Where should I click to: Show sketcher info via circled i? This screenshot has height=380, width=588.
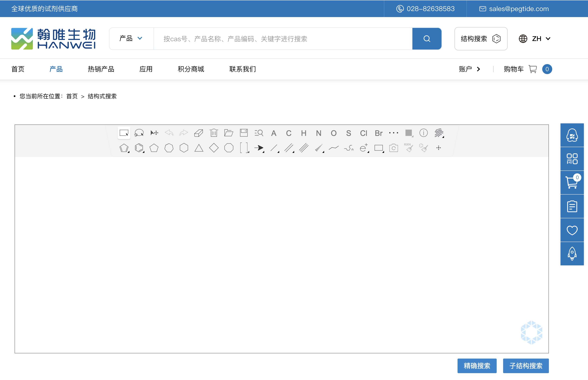coord(423,133)
